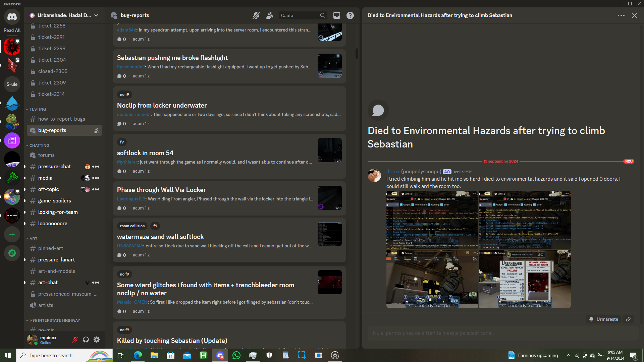Click the add a server plus icon
The height and width of the screenshot is (362, 644).
[12, 234]
